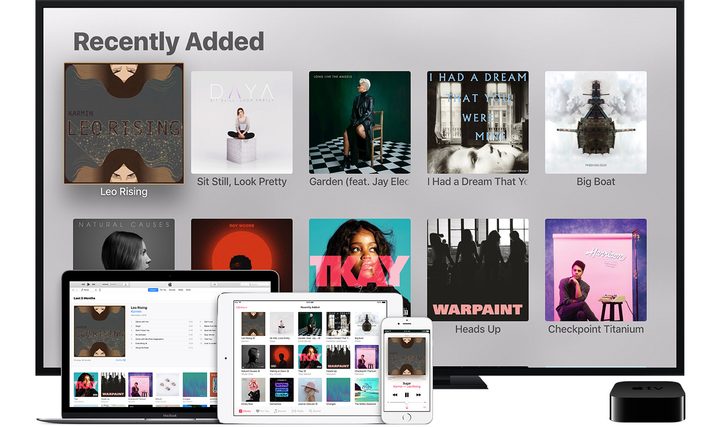Open the pink Checkpoint album in MacBook row

point(140,384)
